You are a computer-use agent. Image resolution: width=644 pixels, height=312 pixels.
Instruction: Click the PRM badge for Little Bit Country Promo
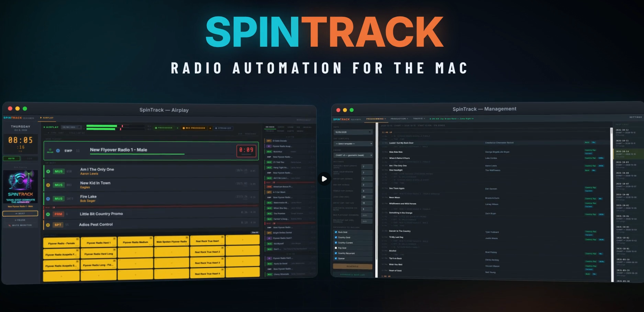[x=58, y=214]
